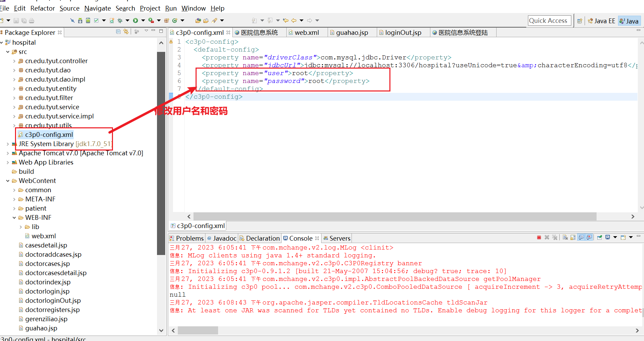This screenshot has width=644, height=341.
Task: Start Debug with the bug icon
Action: click(120, 20)
